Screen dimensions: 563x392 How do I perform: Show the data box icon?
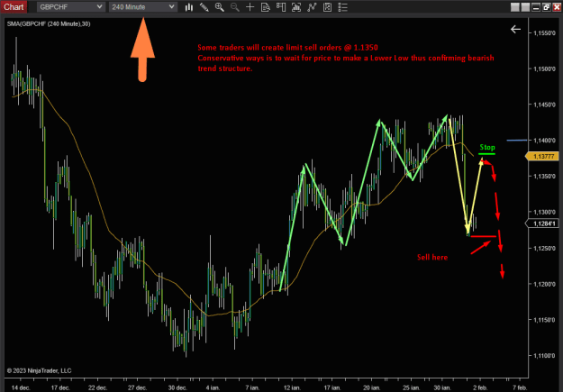pyautogui.click(x=266, y=7)
